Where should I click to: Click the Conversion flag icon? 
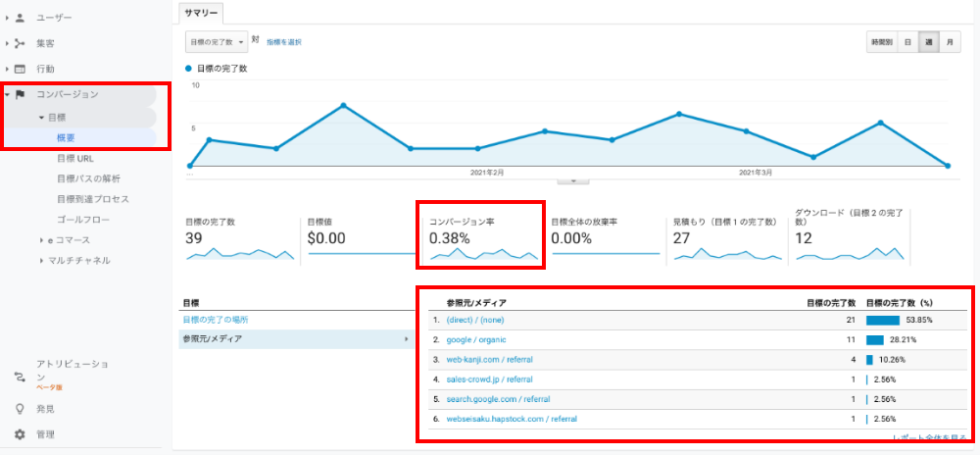20,94
